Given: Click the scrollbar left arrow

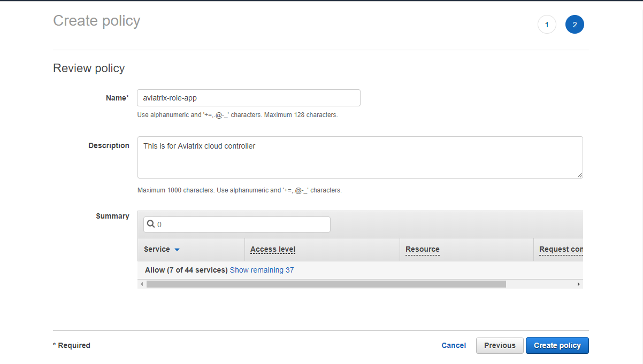Looking at the screenshot, I should (142, 284).
